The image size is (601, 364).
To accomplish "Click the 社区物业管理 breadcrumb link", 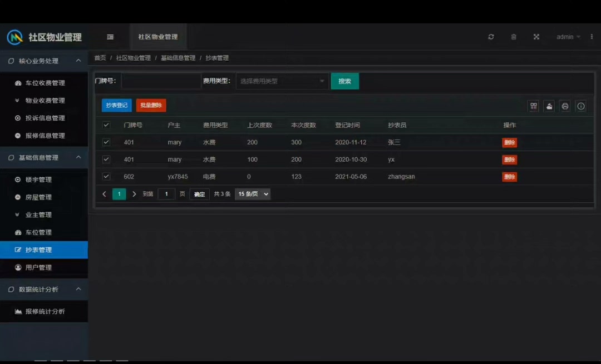I will (x=134, y=58).
